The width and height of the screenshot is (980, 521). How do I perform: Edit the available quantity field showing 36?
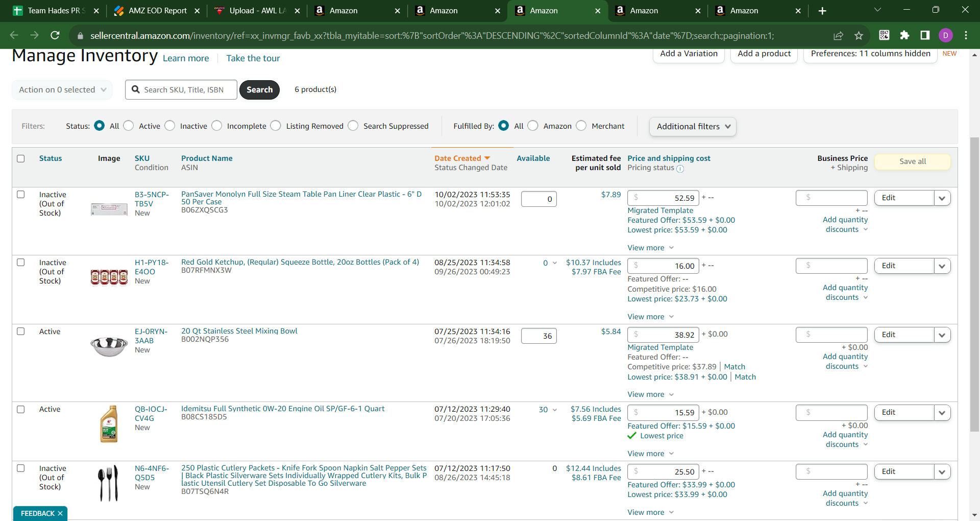[x=539, y=336]
